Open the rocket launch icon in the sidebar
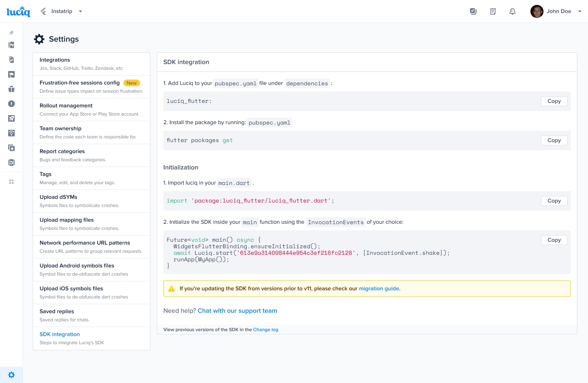 pos(11,118)
